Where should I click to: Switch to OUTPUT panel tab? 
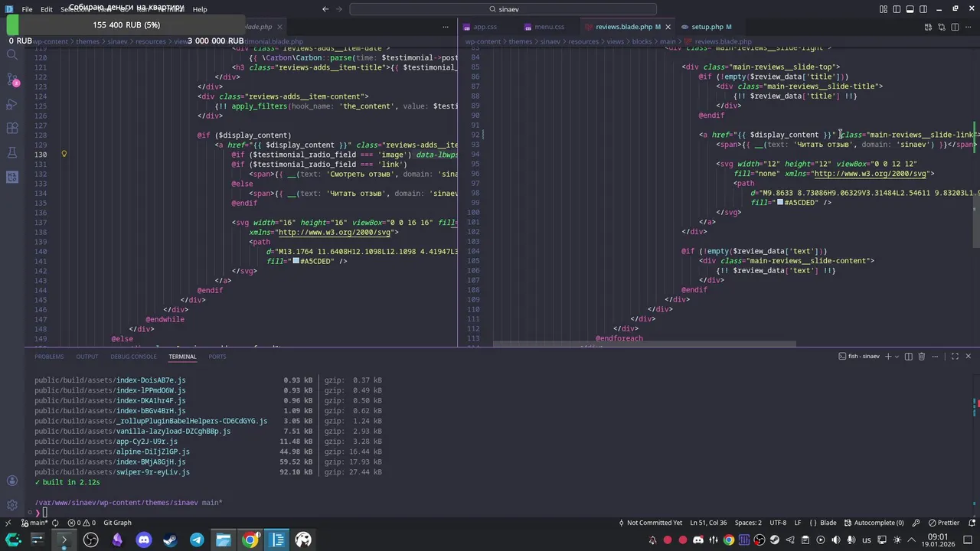pyautogui.click(x=87, y=357)
